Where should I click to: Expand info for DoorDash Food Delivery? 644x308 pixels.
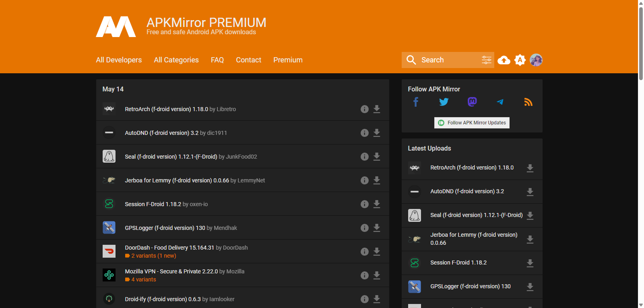pos(365,252)
